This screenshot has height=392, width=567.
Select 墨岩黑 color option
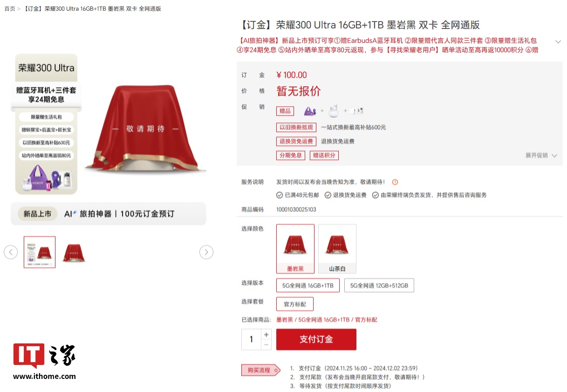click(295, 248)
